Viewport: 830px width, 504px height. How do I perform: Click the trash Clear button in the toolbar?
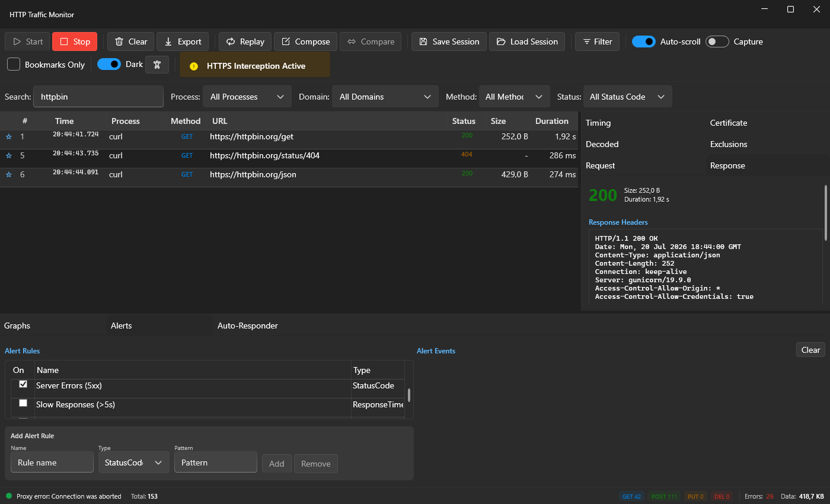point(130,42)
